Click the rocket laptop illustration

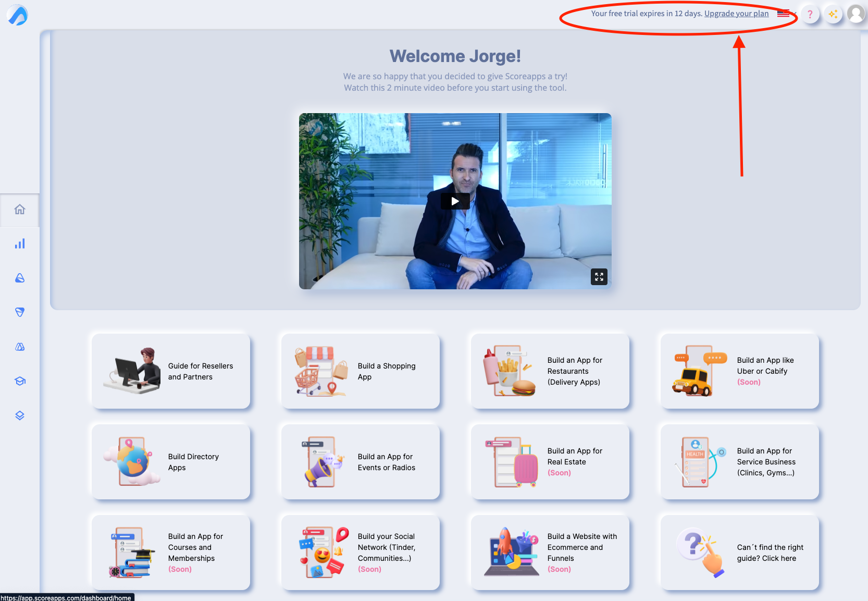(x=512, y=551)
